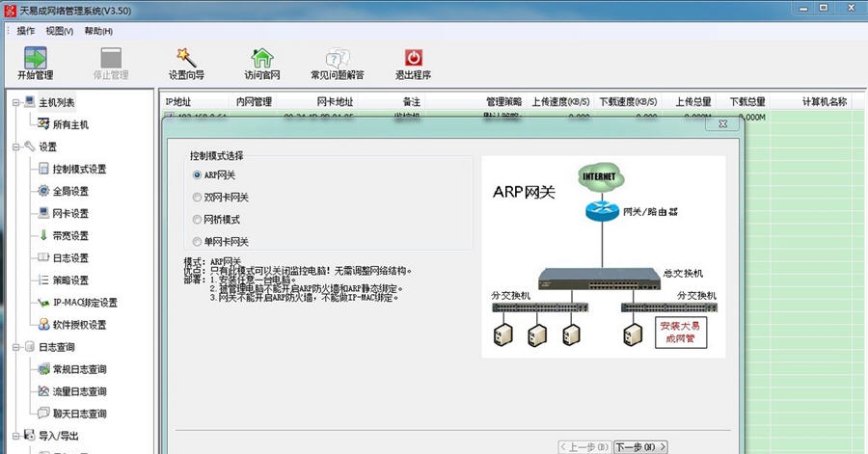Select the 单网卡网关 radio button
This screenshot has height=454, width=868.
[x=197, y=242]
